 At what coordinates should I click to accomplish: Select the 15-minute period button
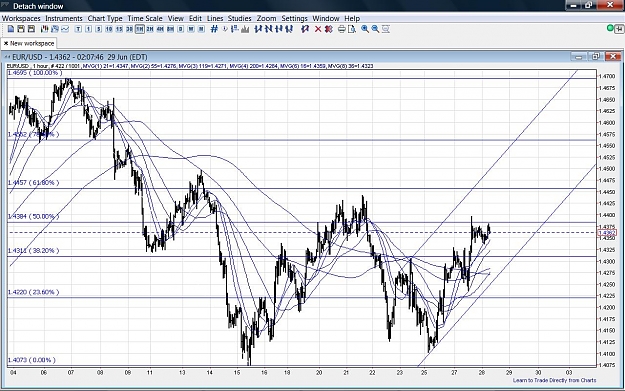119,29
